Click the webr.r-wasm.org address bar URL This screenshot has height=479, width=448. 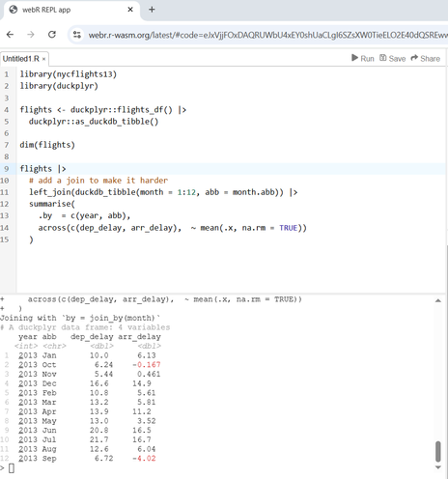pos(267,35)
